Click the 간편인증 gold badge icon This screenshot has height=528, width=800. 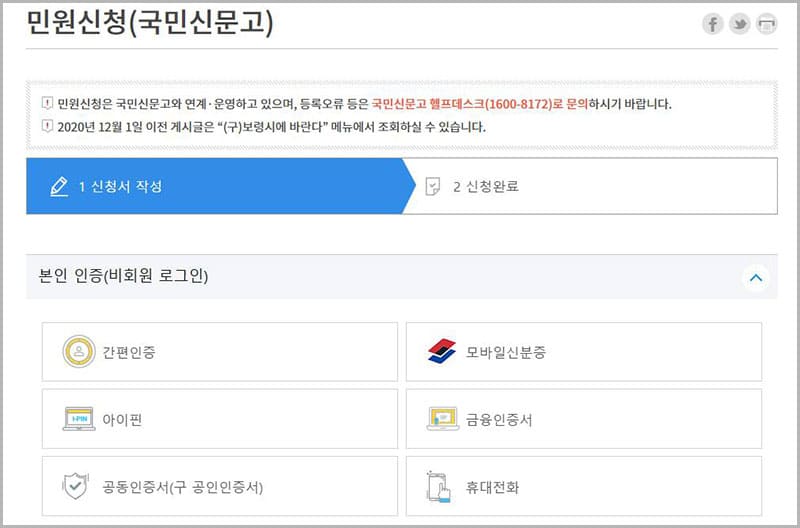click(78, 352)
